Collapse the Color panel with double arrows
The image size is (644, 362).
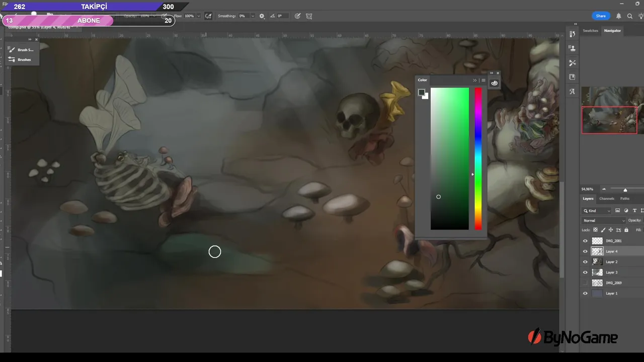(x=474, y=80)
